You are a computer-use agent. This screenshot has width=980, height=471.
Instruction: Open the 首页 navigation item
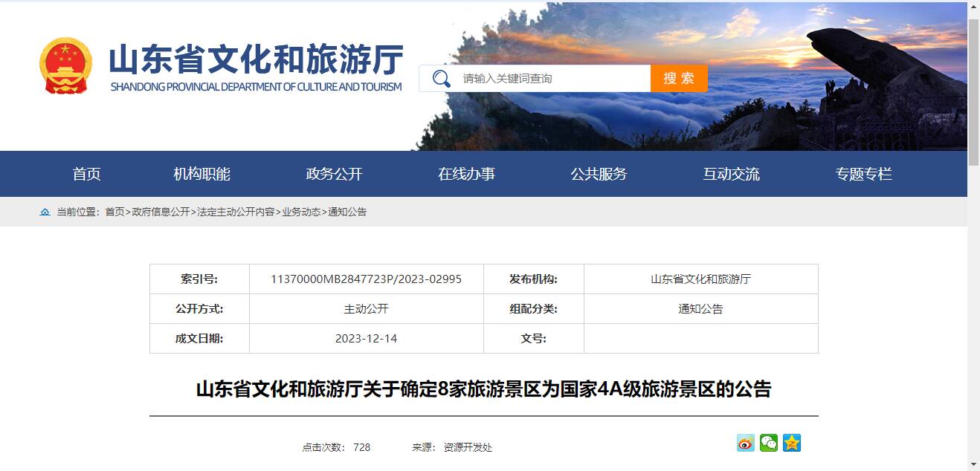click(86, 174)
